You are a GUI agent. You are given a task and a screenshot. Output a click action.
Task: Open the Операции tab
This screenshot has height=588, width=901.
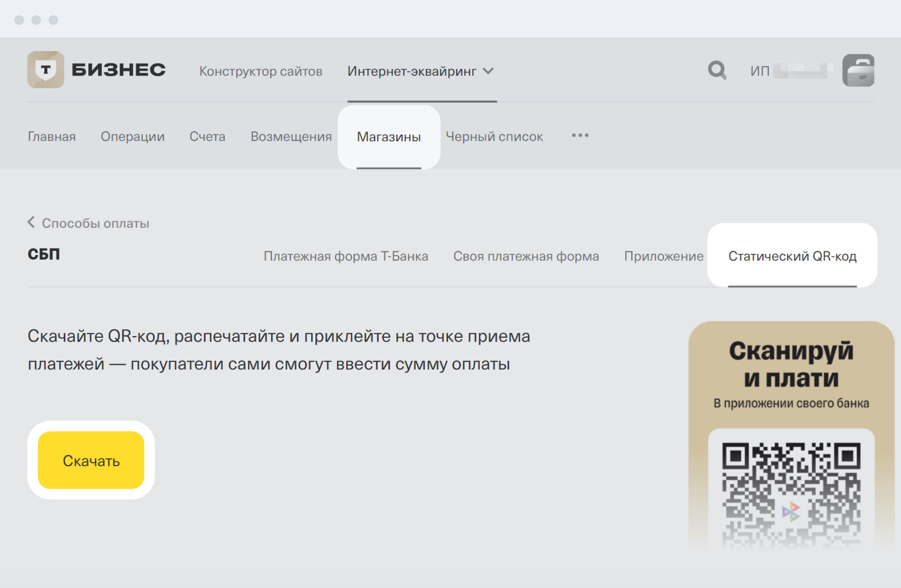pyautogui.click(x=133, y=136)
